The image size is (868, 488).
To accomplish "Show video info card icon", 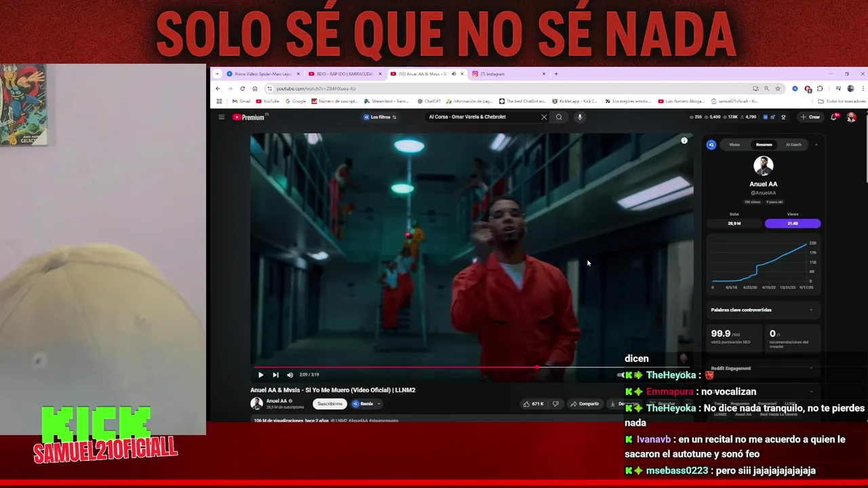I will click(684, 140).
